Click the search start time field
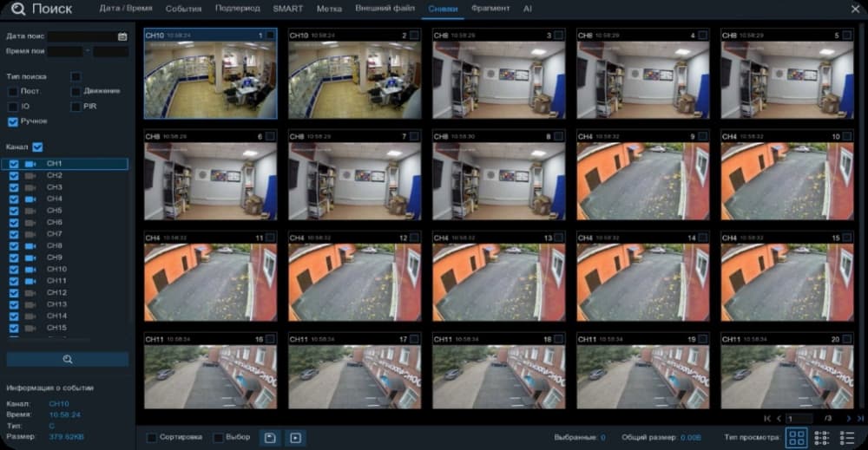868x450 pixels. point(65,52)
